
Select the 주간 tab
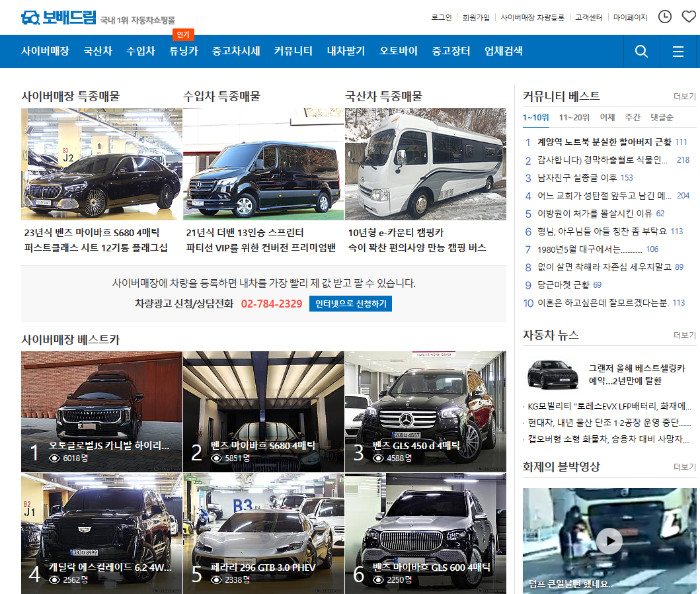tap(633, 118)
